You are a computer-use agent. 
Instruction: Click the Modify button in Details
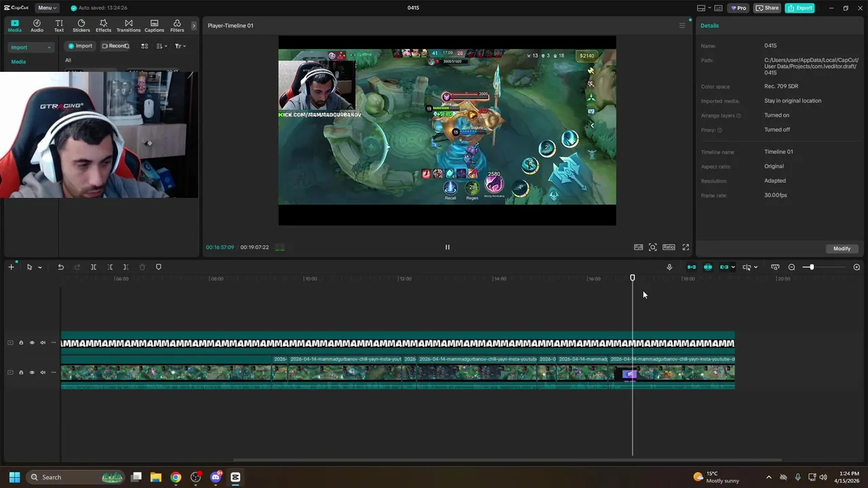(842, 249)
